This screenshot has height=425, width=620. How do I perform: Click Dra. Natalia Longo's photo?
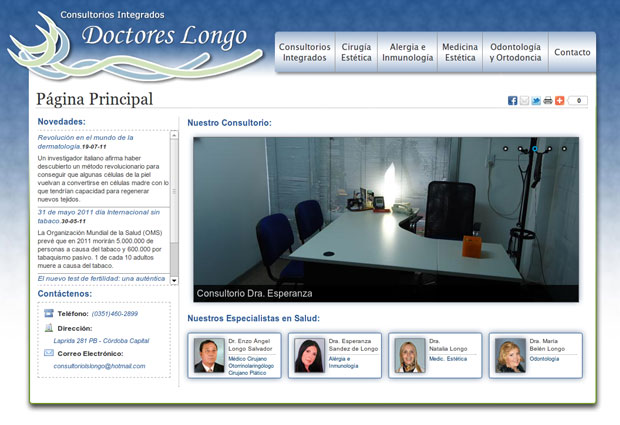[x=410, y=355]
